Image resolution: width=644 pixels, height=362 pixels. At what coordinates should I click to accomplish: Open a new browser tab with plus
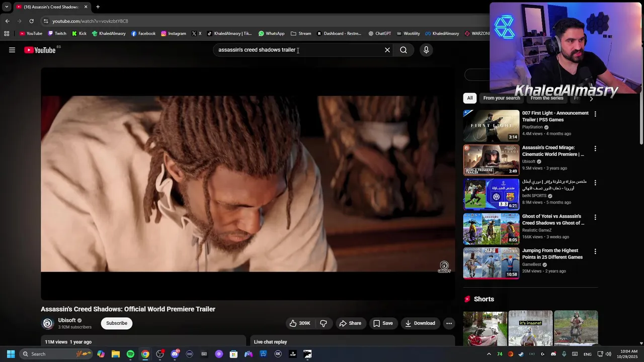[98, 7]
